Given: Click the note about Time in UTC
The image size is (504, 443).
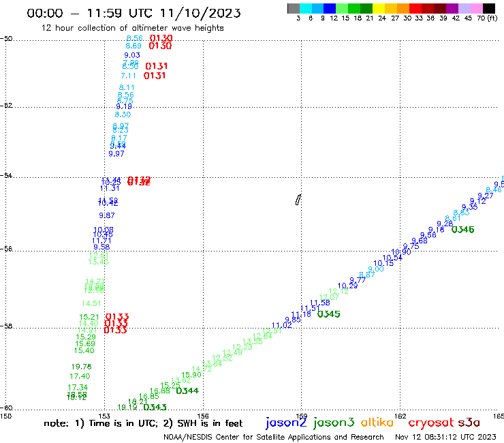Looking at the screenshot, I should point(143,423).
